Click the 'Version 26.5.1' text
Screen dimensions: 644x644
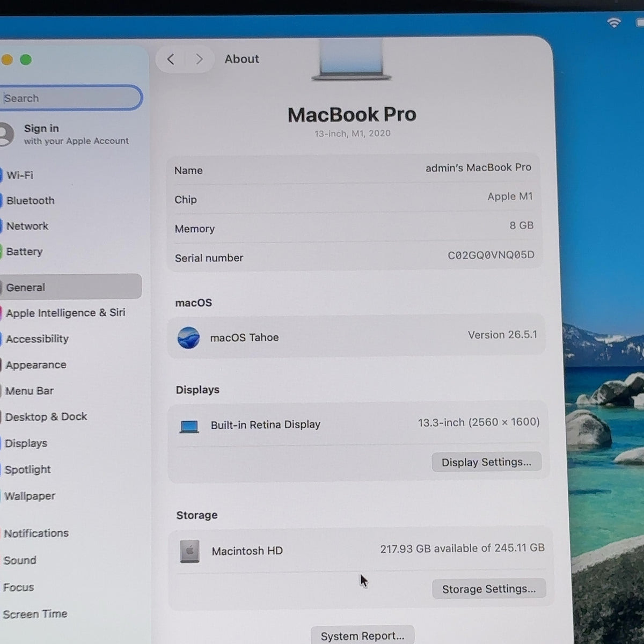point(502,335)
